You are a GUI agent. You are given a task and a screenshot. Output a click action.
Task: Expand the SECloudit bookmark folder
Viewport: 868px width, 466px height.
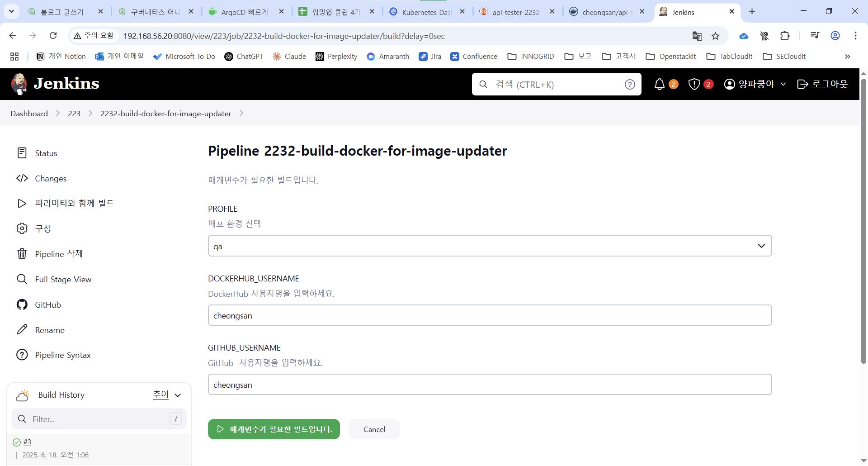coord(784,57)
